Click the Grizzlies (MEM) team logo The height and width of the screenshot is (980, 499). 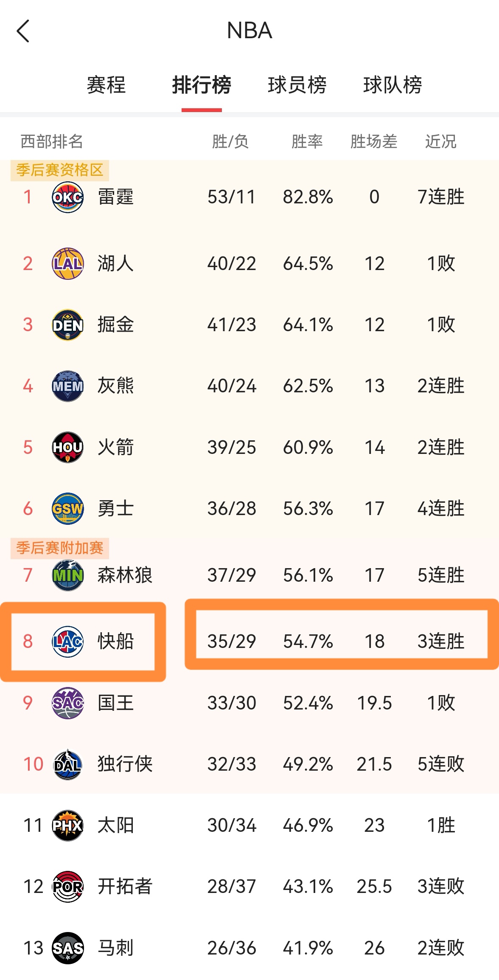[68, 386]
